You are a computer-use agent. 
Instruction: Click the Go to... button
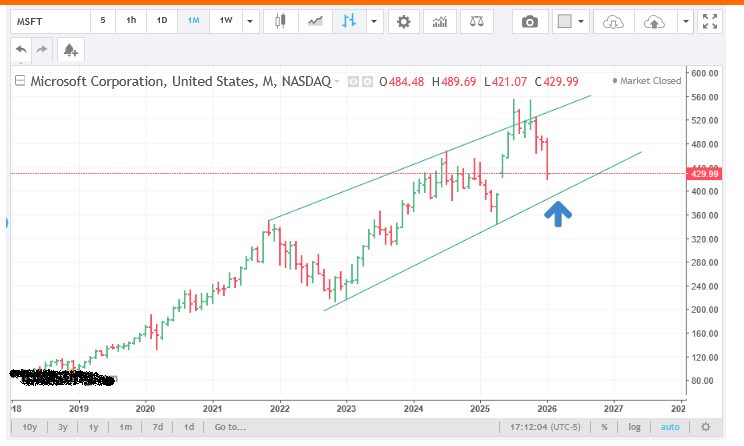point(229,426)
